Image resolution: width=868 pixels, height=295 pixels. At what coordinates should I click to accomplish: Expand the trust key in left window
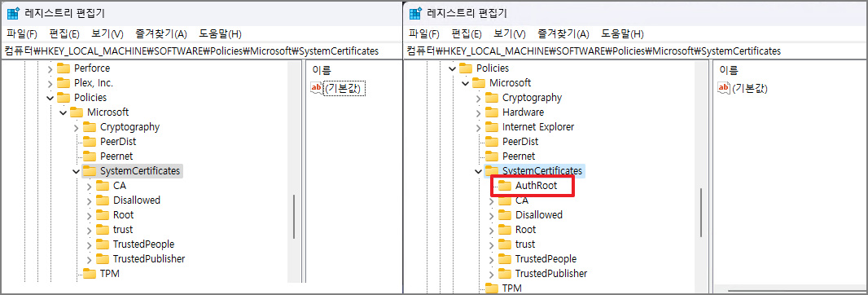click(x=90, y=230)
